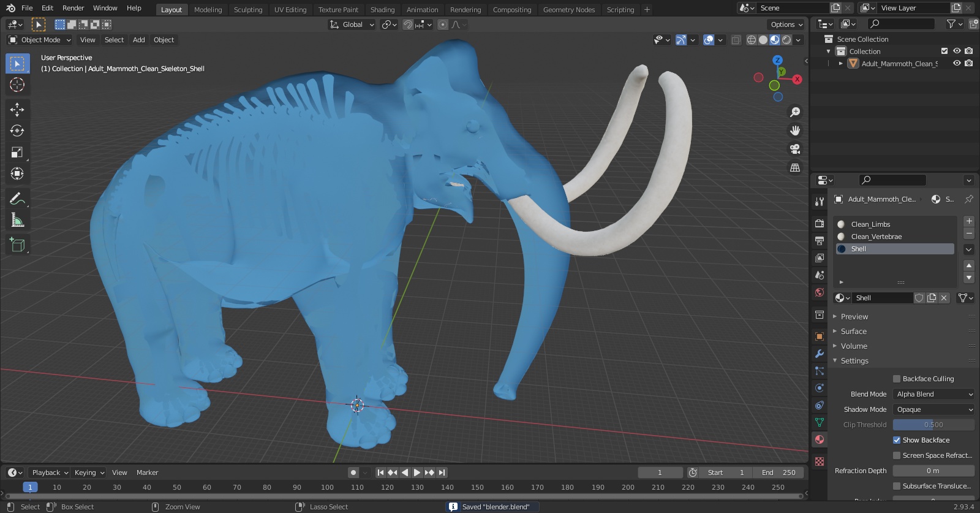Enable Backface Culling checkbox
The height and width of the screenshot is (513, 980).
897,379
